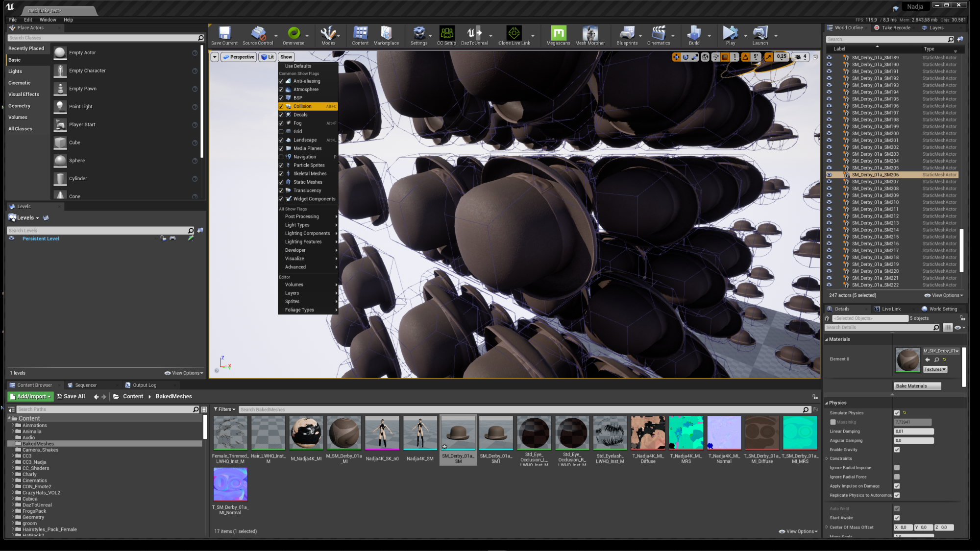Open the File menu
Screen dimensions: 980x551
[x=13, y=20]
